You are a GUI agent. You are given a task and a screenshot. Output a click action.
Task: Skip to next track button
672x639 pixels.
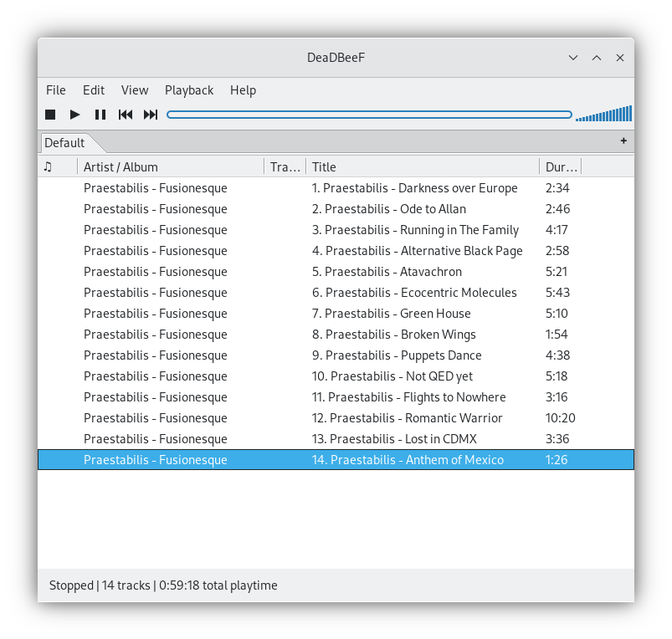151,115
